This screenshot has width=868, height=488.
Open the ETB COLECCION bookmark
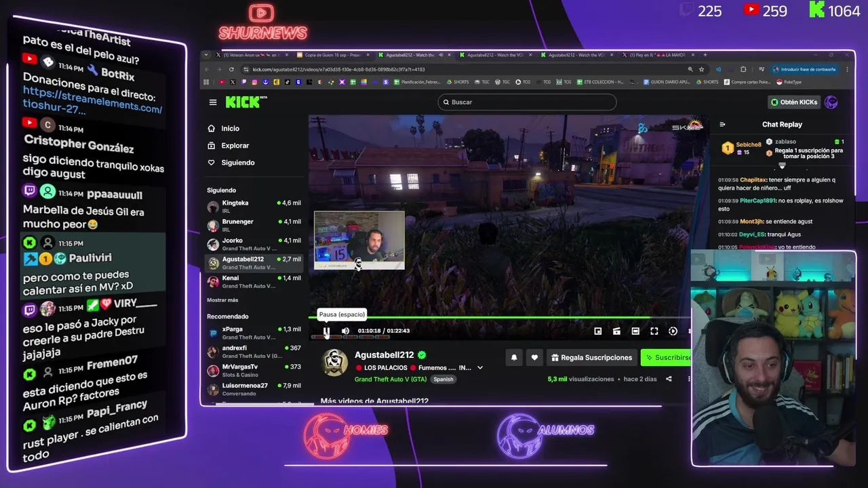tap(599, 82)
